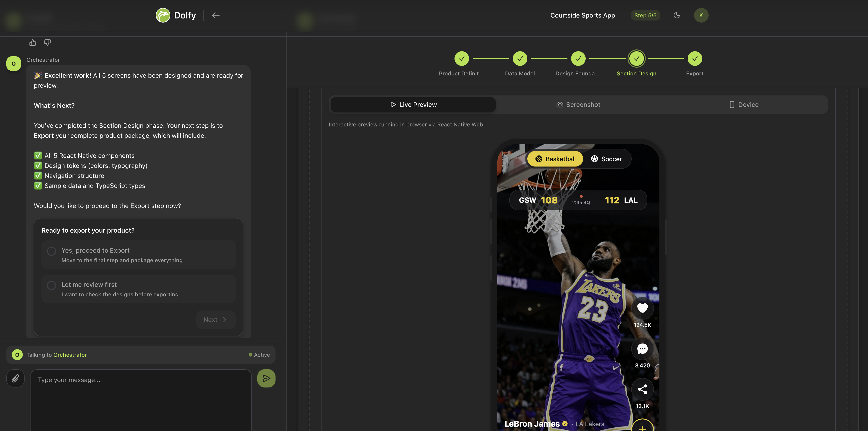Toggle dark mode with the moon icon
Screen dimensions: 868x431
tap(677, 15)
